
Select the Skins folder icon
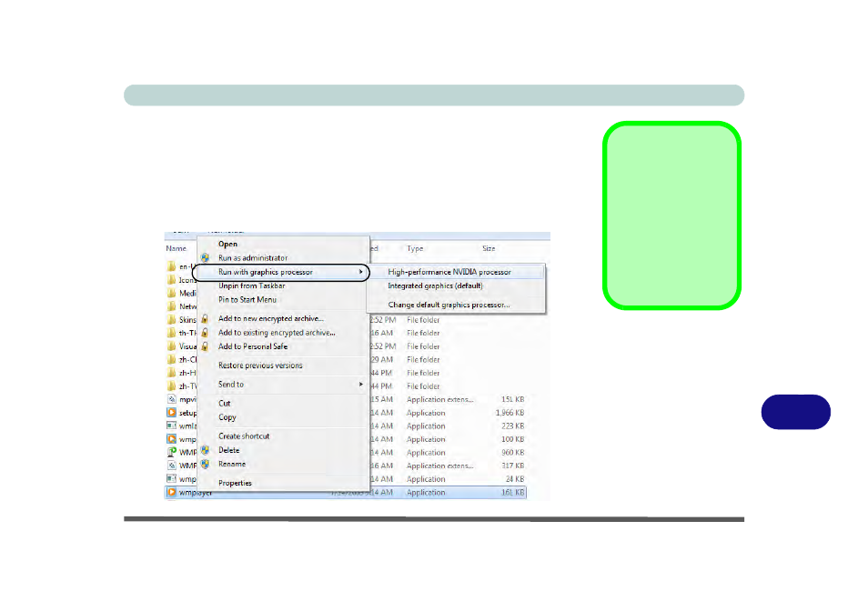172,319
